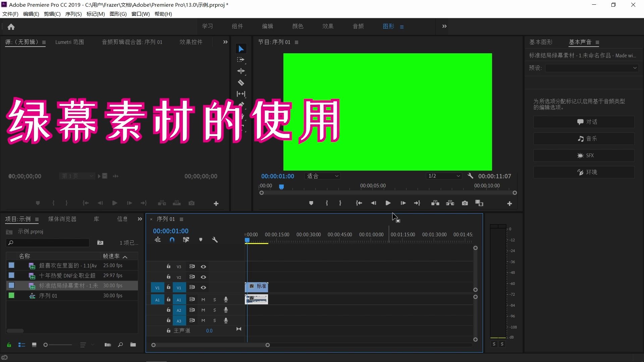
Task: Select the Slip tool
Action: click(x=241, y=94)
